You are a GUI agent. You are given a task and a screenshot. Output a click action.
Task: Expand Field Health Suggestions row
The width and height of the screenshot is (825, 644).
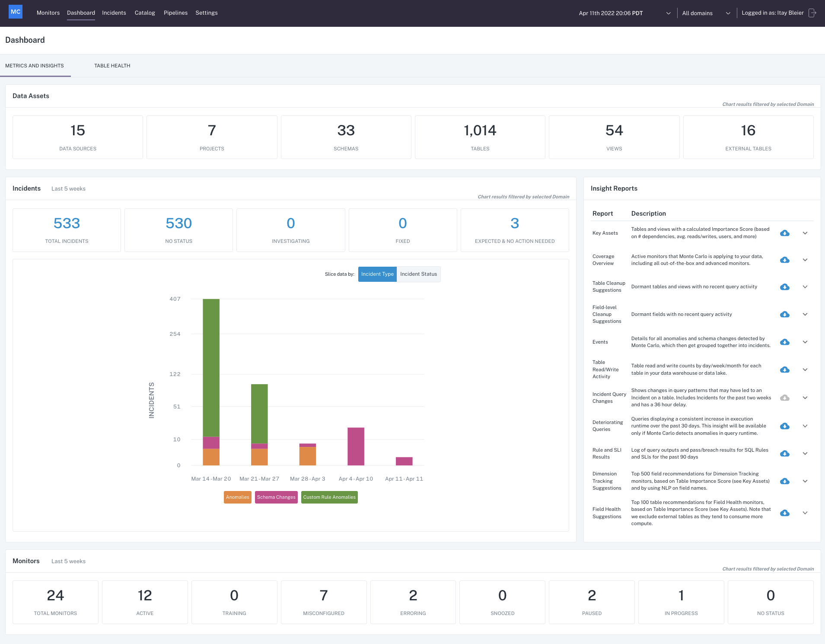[x=805, y=513]
